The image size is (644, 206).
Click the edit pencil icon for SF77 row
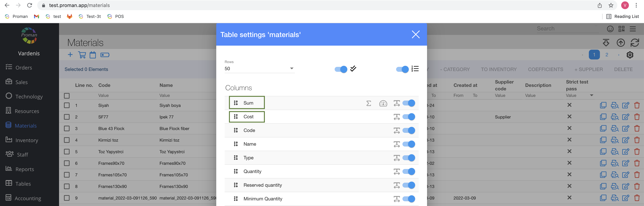626,117
